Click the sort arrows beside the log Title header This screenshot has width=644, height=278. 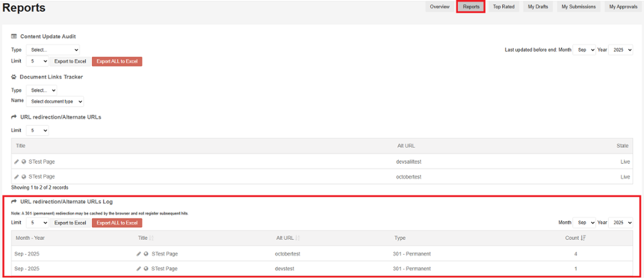(x=151, y=238)
